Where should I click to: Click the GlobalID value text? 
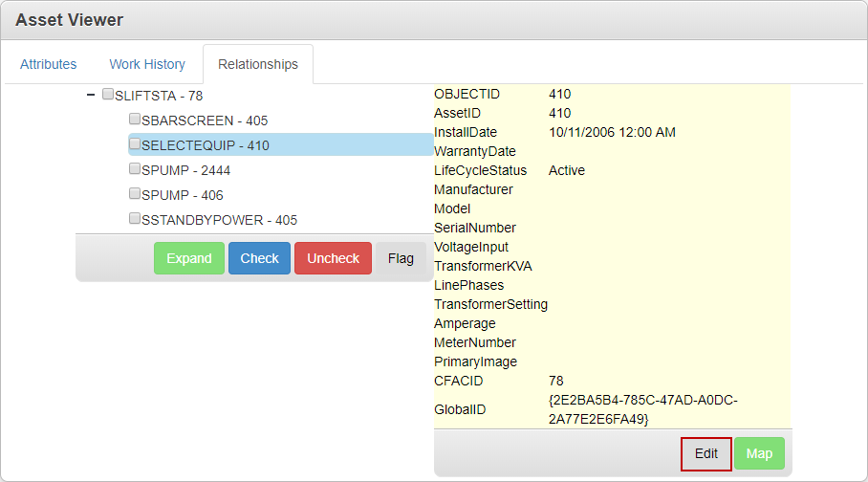tap(642, 409)
